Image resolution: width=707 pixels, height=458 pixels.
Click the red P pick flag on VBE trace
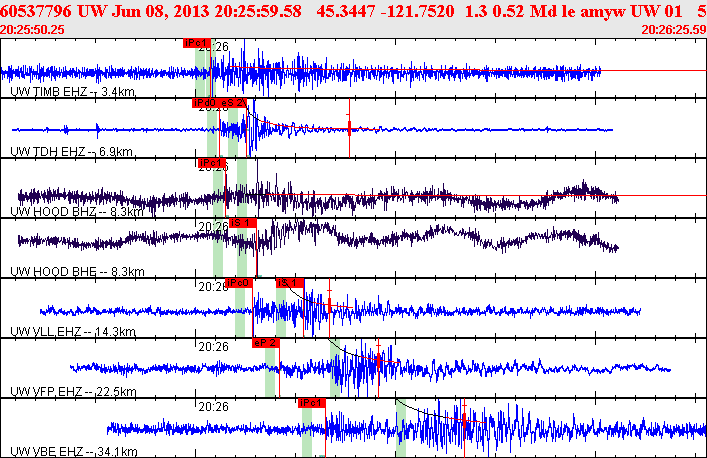311,402
